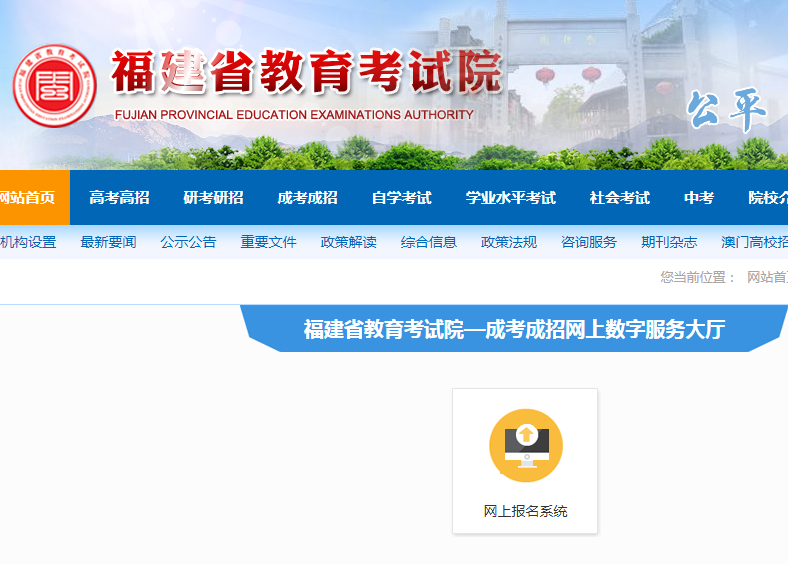Open the 院校 menu item at right edge
The width and height of the screenshot is (788, 564).
(x=768, y=198)
